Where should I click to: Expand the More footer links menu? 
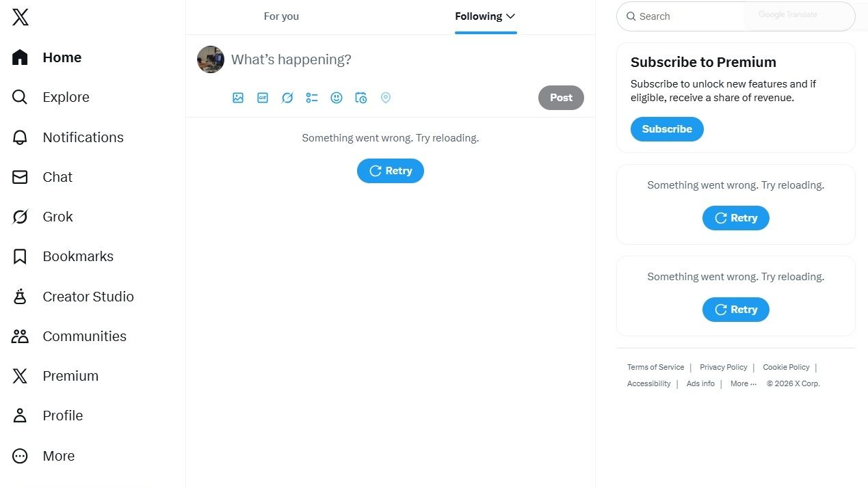pos(743,383)
